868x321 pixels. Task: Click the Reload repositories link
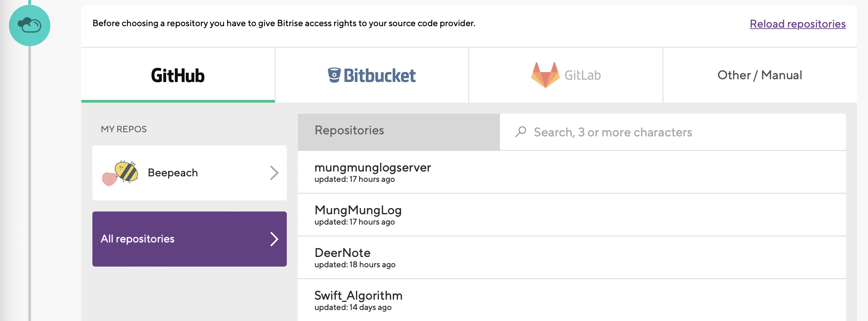797,24
